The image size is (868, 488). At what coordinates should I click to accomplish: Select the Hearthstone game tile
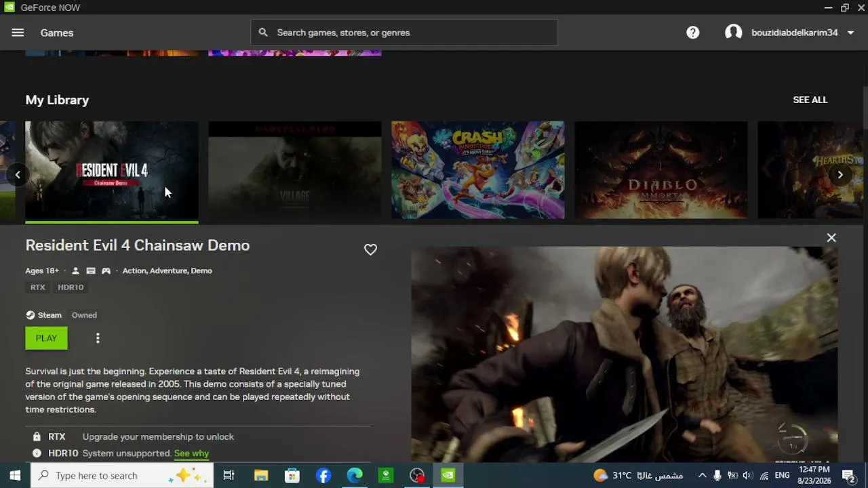pyautogui.click(x=810, y=170)
